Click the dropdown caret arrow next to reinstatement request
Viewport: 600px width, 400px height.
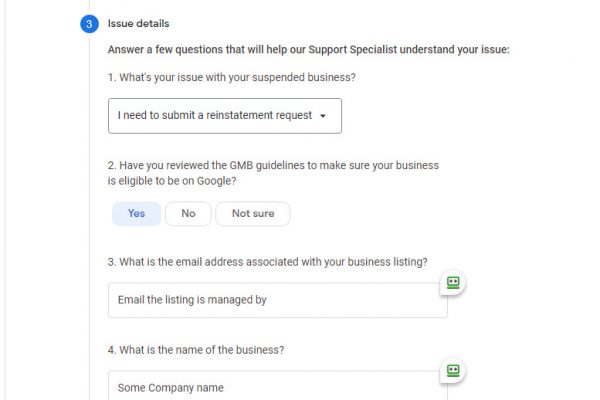(x=323, y=116)
